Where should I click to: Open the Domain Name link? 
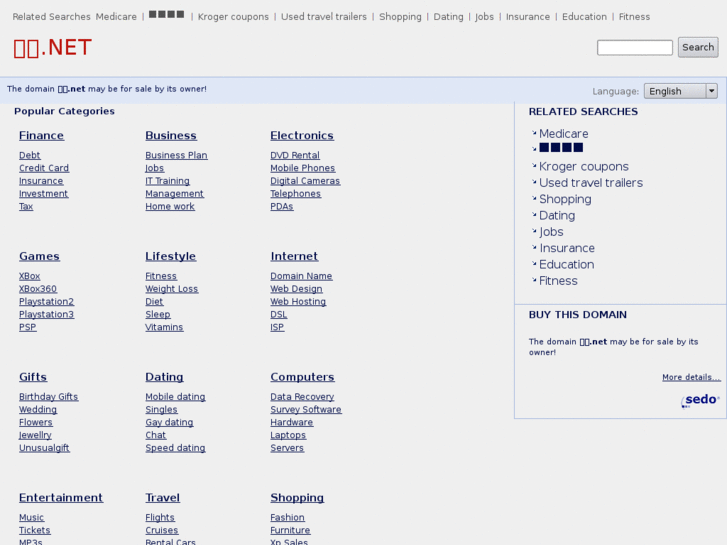click(x=301, y=276)
